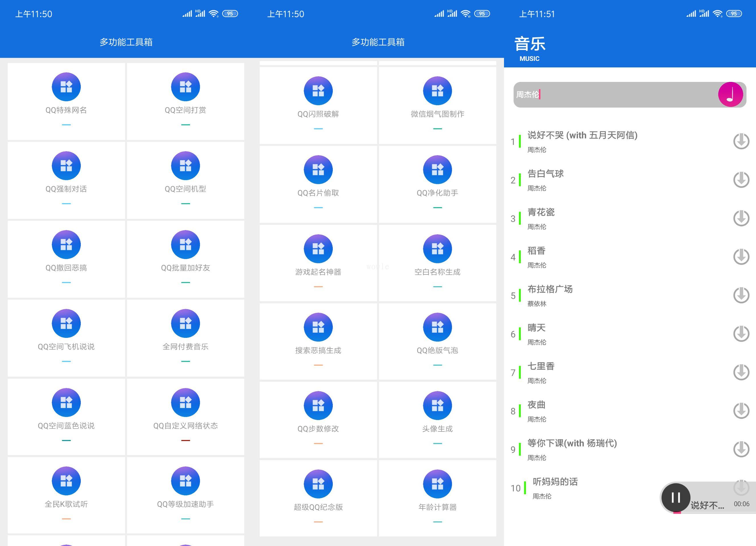Launch the 全网付费音乐 icon

point(185,323)
